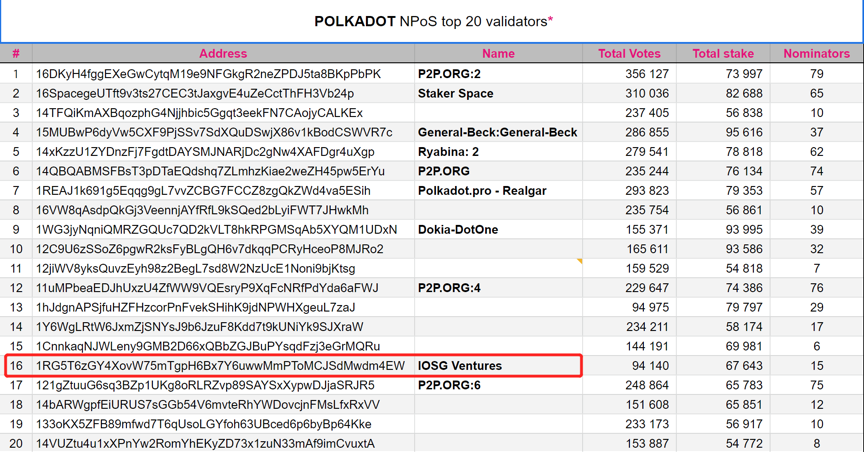Click the total votes value 144 191
This screenshot has width=864, height=452.
(647, 346)
